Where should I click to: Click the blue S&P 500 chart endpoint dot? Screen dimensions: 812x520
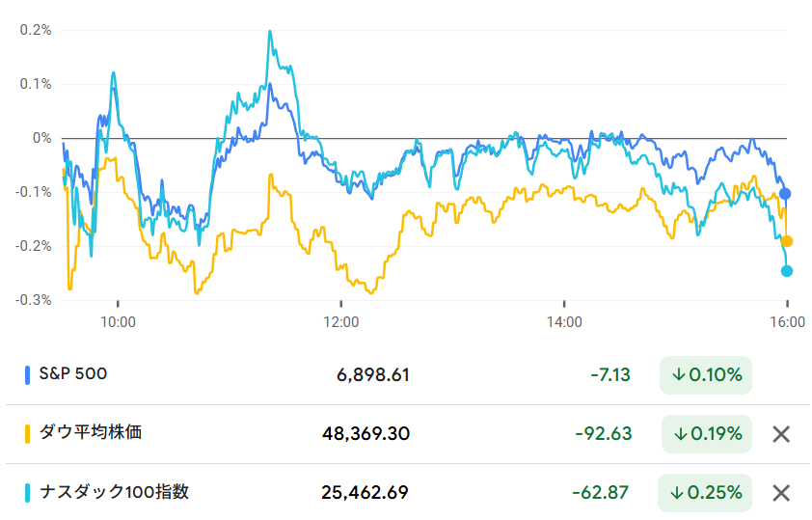coord(785,194)
